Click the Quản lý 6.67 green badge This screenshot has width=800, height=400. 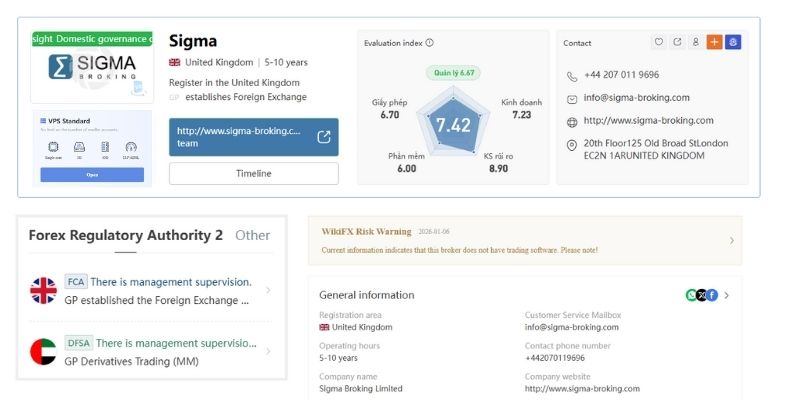[454, 73]
